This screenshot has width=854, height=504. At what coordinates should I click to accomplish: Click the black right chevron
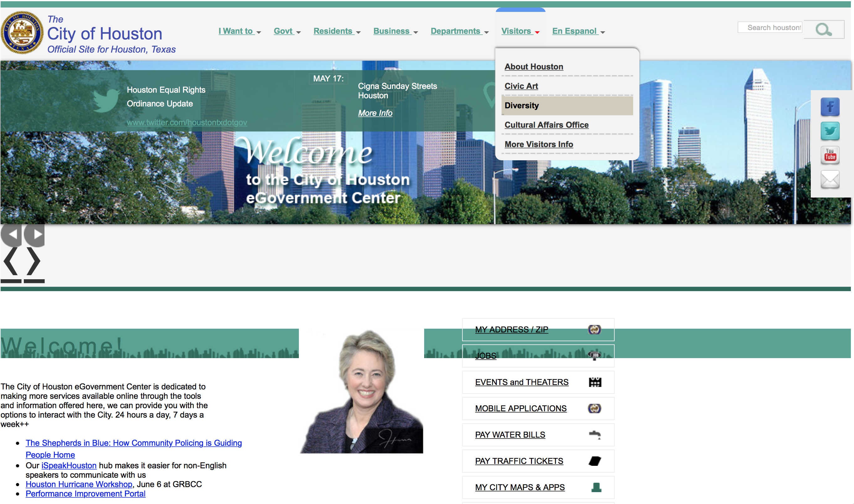[34, 261]
